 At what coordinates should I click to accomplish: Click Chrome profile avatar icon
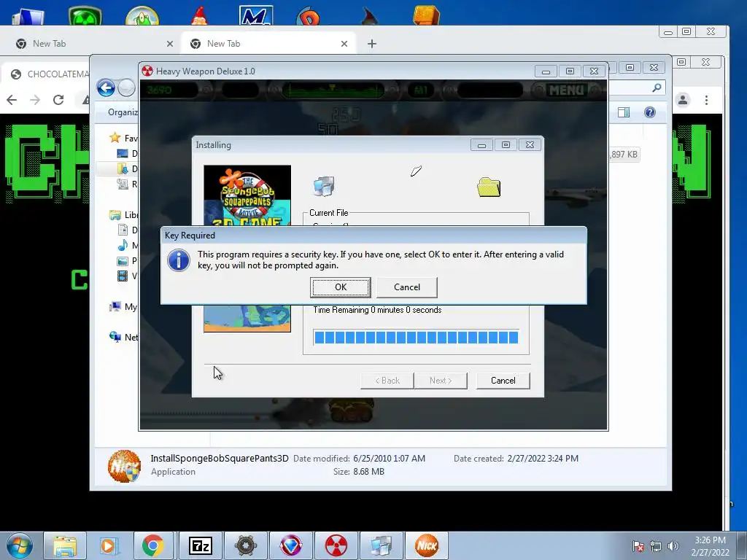683,100
